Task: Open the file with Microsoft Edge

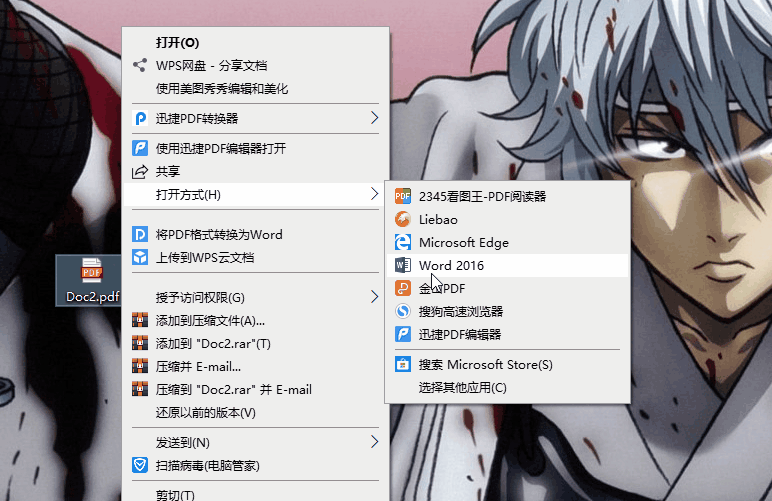Action: pyautogui.click(x=507, y=242)
